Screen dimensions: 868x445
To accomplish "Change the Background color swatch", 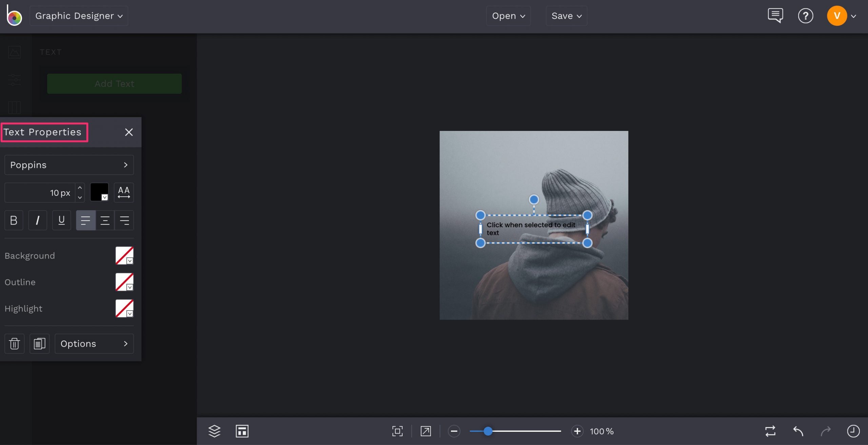I will coord(124,256).
